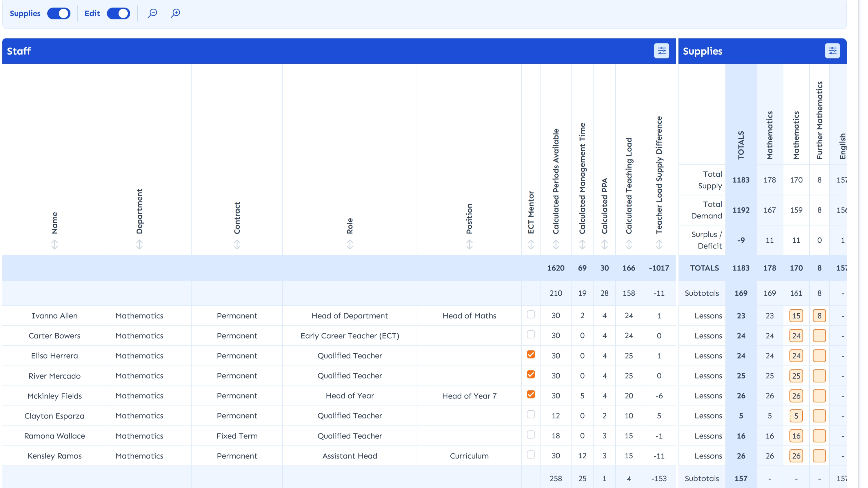868x488 pixels.
Task: Uncheck Elisa Herrera's ECT Mentor checkbox
Action: pos(531,355)
